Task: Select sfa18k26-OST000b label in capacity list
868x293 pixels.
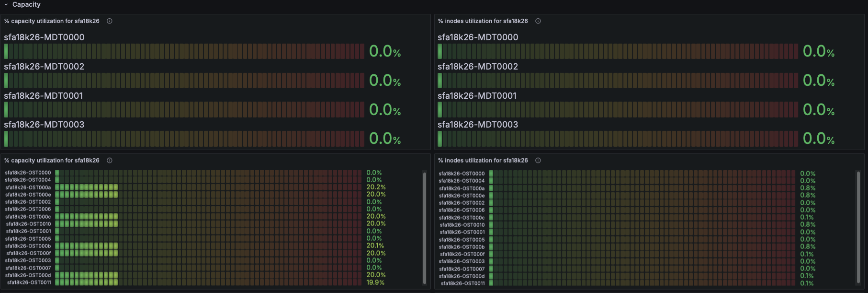Action: pos(28,246)
